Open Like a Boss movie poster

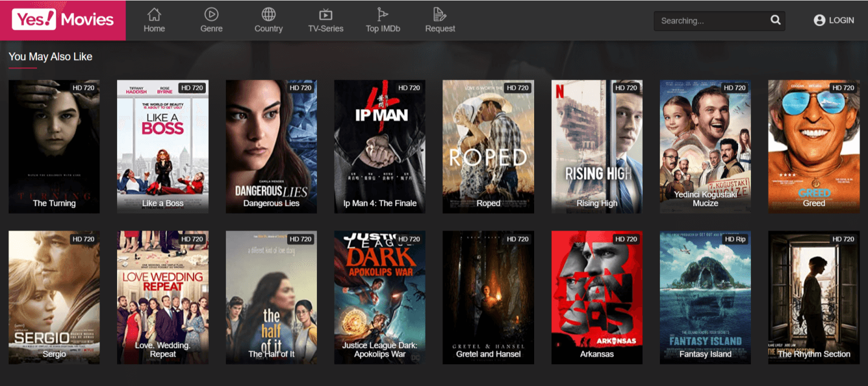click(163, 146)
